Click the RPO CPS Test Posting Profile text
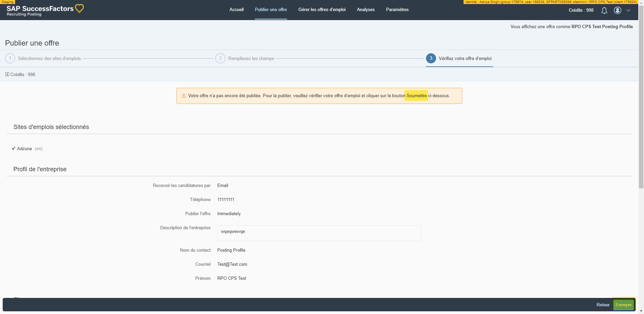 click(602, 27)
